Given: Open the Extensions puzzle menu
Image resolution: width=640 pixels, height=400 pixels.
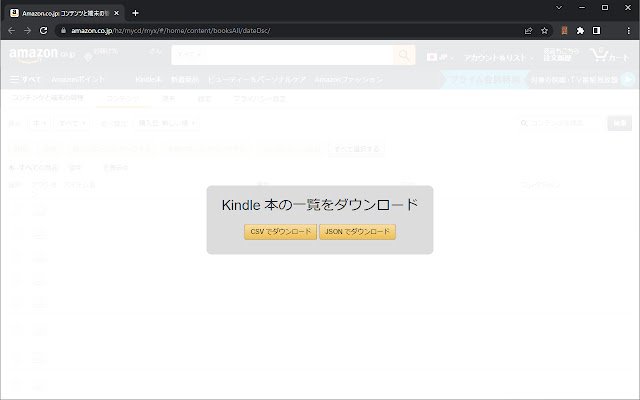Looking at the screenshot, I should pyautogui.click(x=580, y=31).
